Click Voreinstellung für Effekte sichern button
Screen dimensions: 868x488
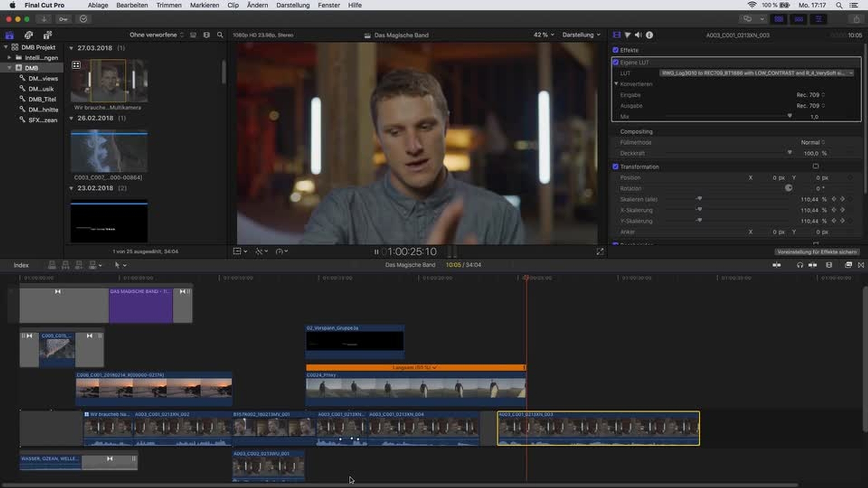(816, 252)
